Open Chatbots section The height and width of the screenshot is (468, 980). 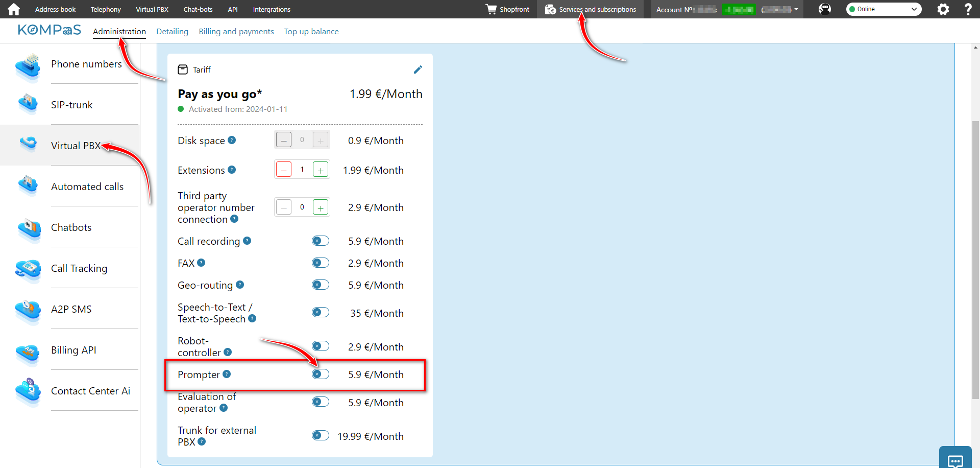[x=70, y=227]
